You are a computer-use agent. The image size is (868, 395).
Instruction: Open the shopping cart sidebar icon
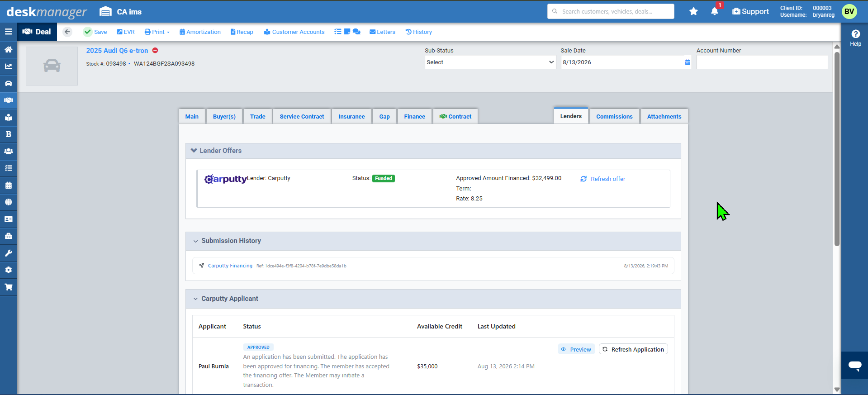8,287
